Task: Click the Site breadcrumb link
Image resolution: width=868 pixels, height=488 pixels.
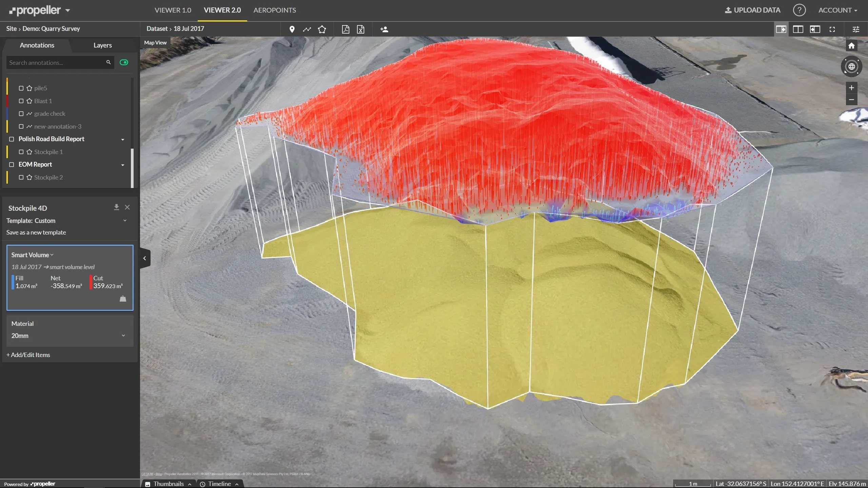Action: (11, 29)
